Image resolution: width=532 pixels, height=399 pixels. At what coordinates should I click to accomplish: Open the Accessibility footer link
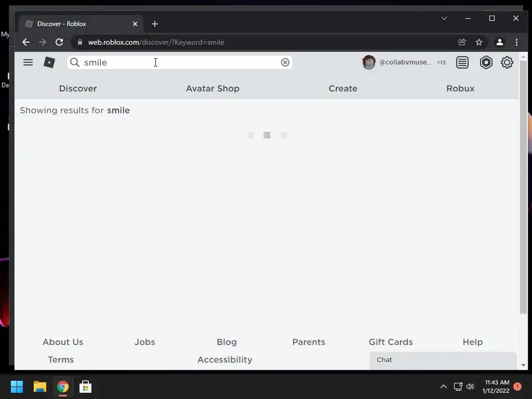coord(225,360)
